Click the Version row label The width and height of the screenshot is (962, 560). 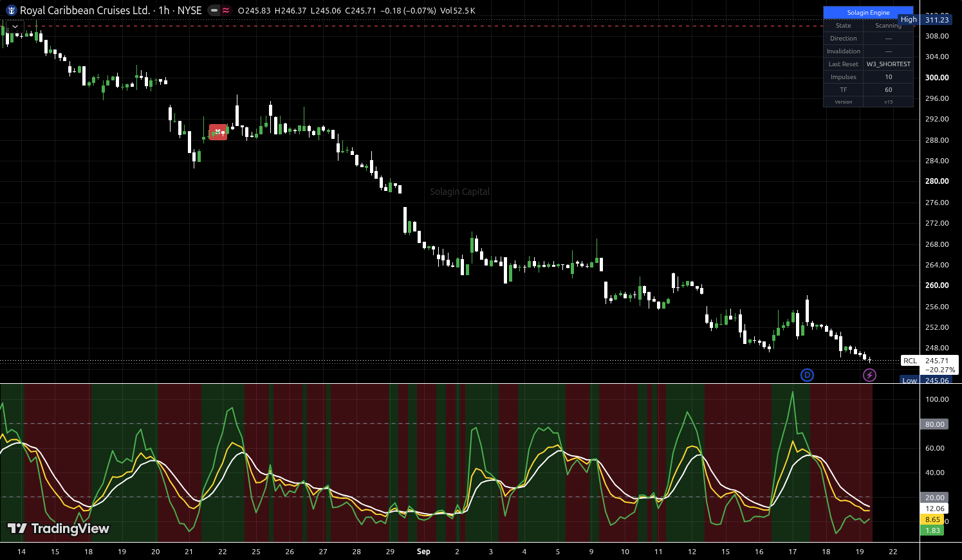click(x=844, y=102)
